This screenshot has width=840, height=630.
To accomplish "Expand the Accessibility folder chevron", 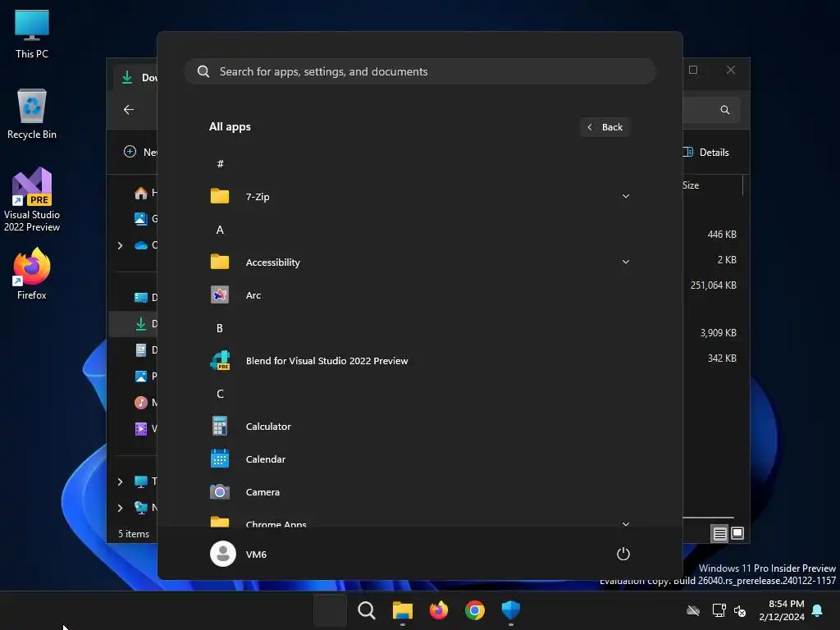I will pos(625,262).
